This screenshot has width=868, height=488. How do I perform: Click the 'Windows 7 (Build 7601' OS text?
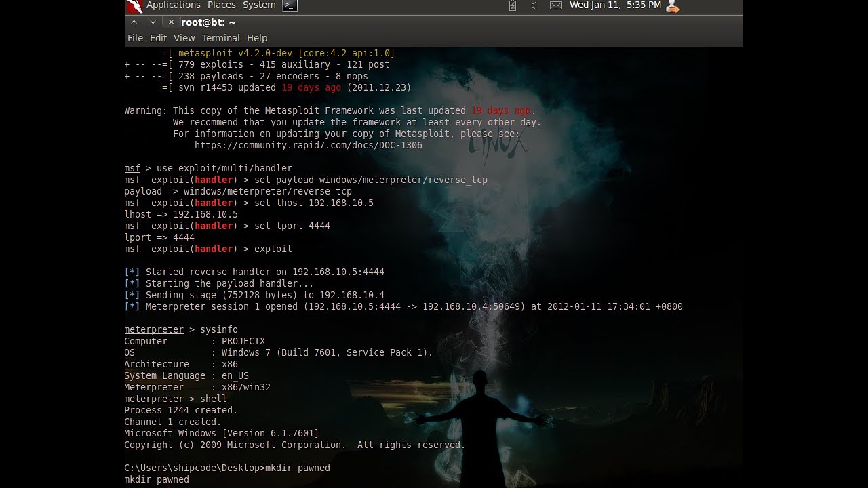click(327, 352)
